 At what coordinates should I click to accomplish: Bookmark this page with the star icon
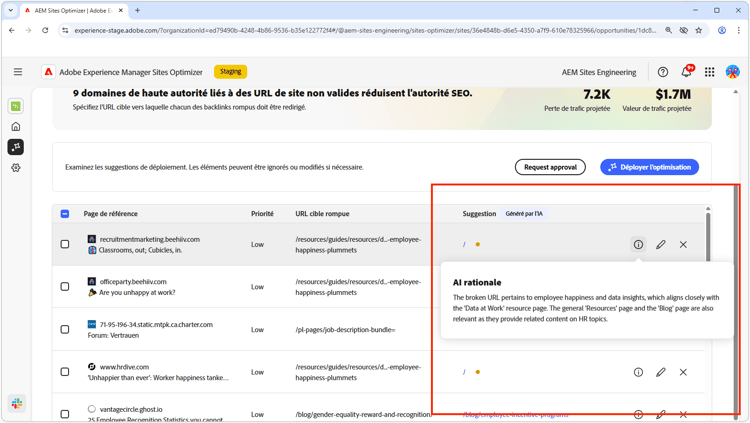(x=699, y=30)
